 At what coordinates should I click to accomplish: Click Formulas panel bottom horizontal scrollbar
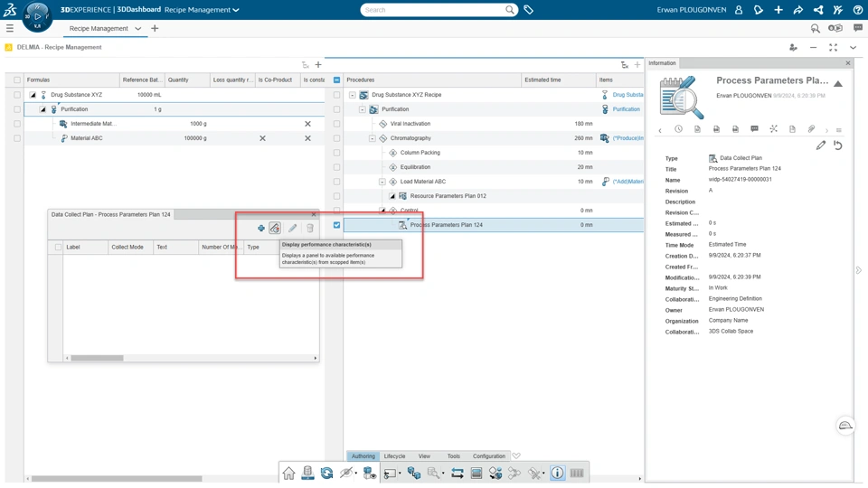pyautogui.click(x=117, y=479)
